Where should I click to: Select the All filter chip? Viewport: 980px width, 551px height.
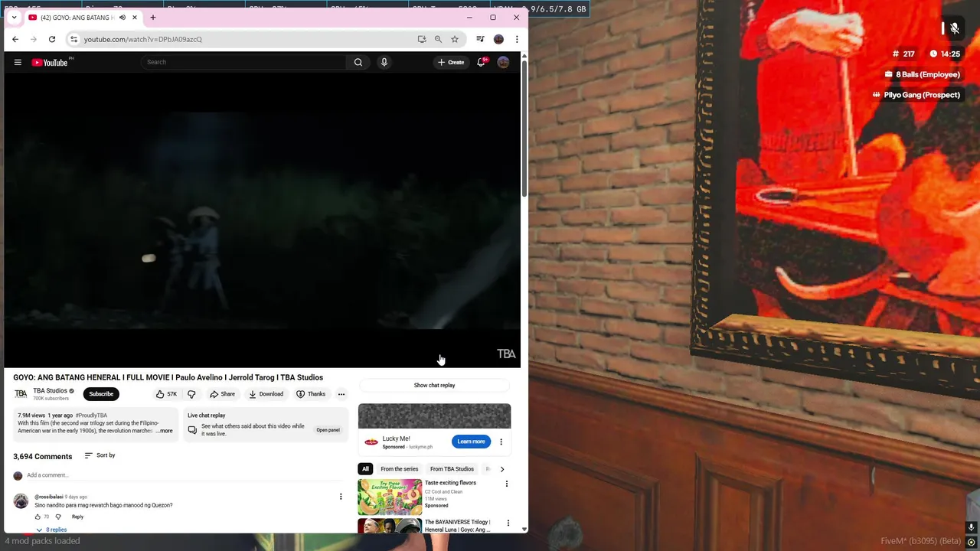pos(365,469)
